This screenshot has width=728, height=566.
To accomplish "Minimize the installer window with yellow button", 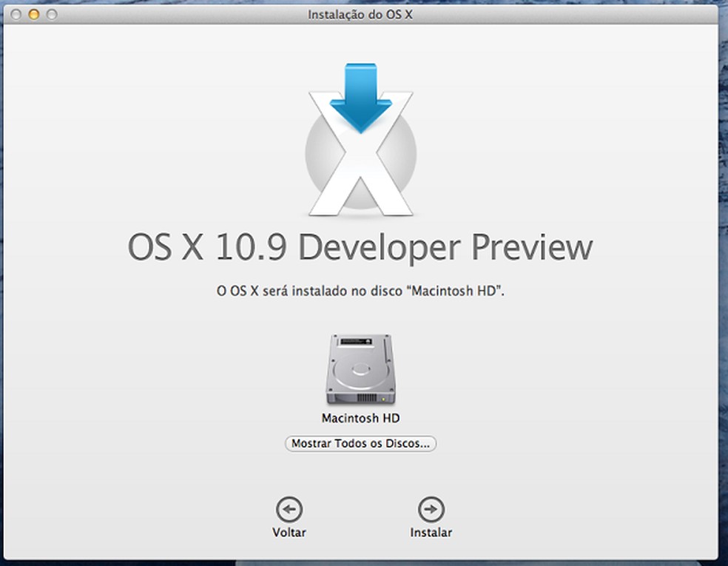I will coord(34,15).
